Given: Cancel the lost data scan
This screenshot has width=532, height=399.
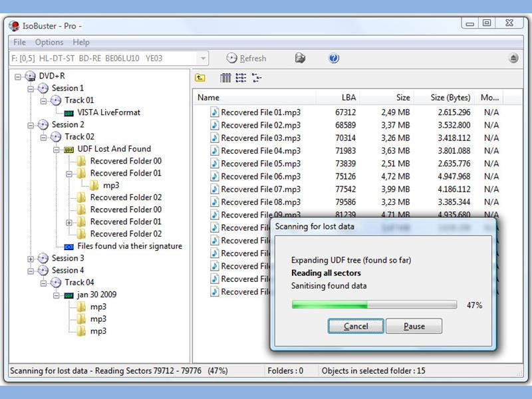Looking at the screenshot, I should [356, 326].
